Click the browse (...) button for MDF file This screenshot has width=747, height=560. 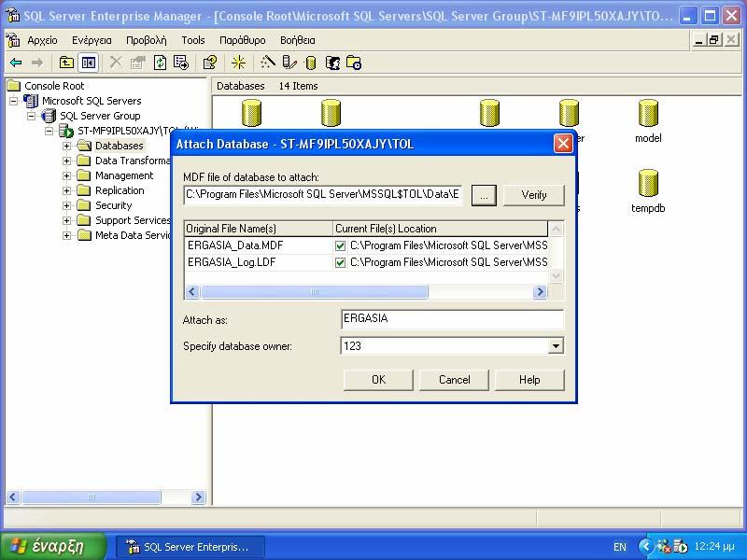click(x=484, y=195)
